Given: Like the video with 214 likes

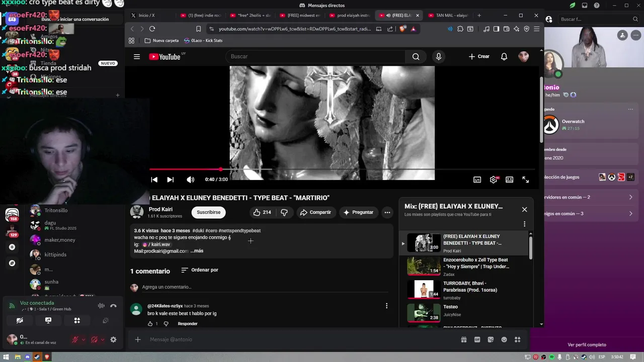Looking at the screenshot, I should 263,213.
